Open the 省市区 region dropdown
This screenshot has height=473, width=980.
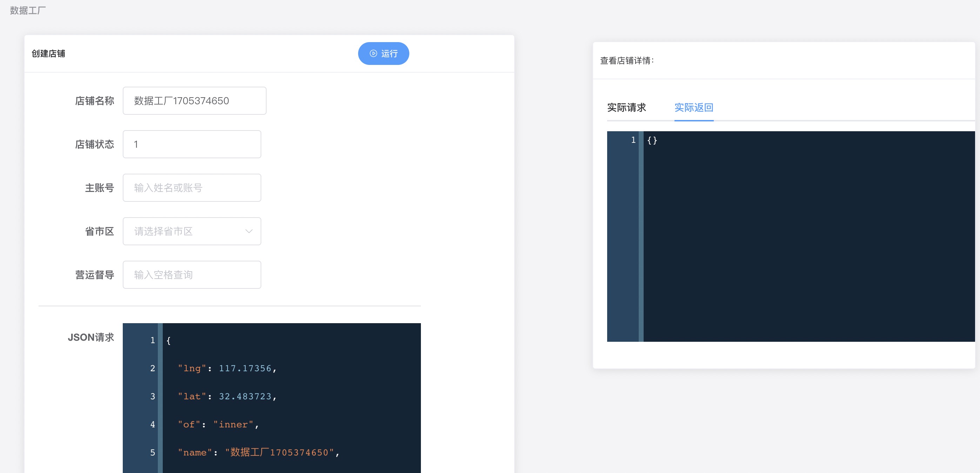pos(192,231)
